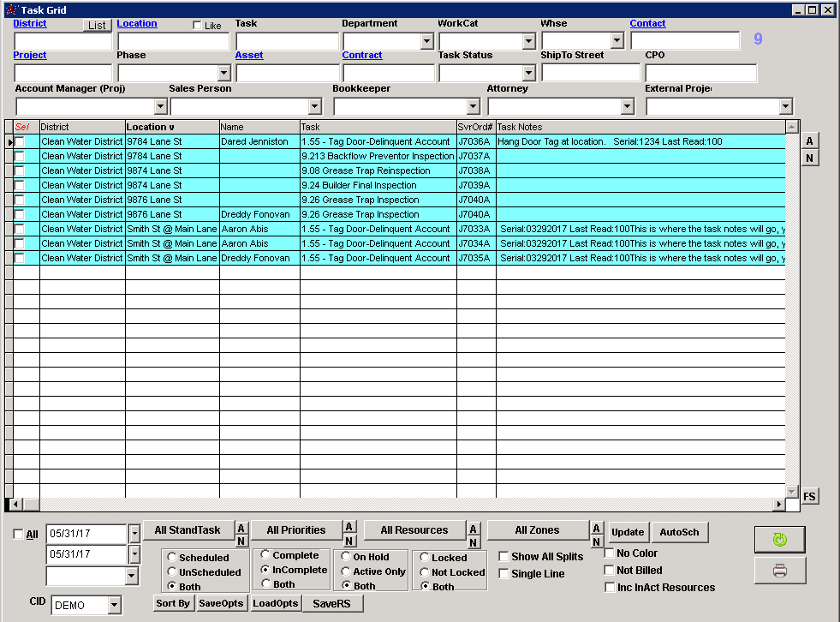Check the No Color option
The image size is (840, 622).
coord(609,553)
